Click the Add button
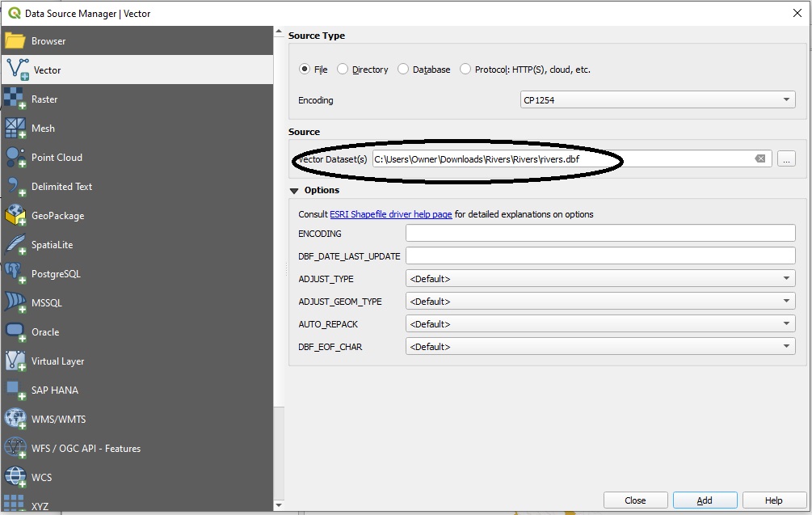 (x=705, y=500)
